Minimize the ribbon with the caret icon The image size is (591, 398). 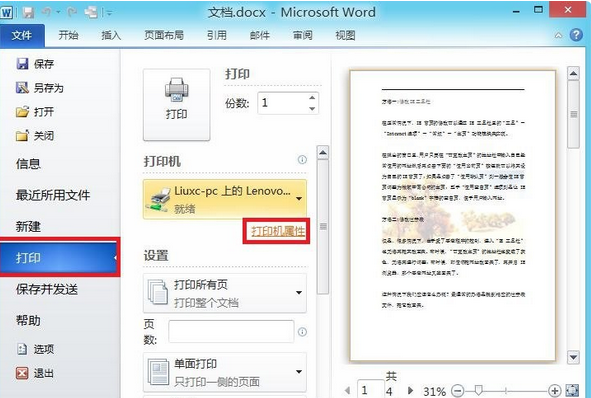(x=558, y=35)
